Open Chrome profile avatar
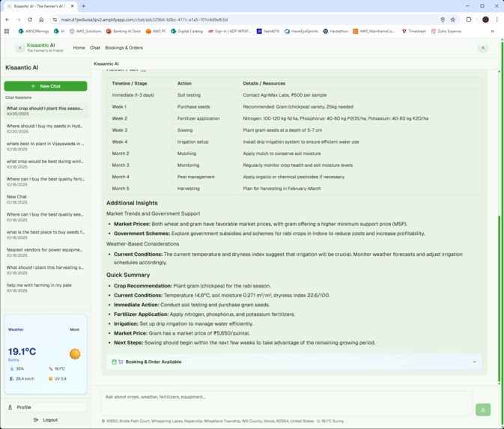The width and height of the screenshot is (504, 429). 485,19
